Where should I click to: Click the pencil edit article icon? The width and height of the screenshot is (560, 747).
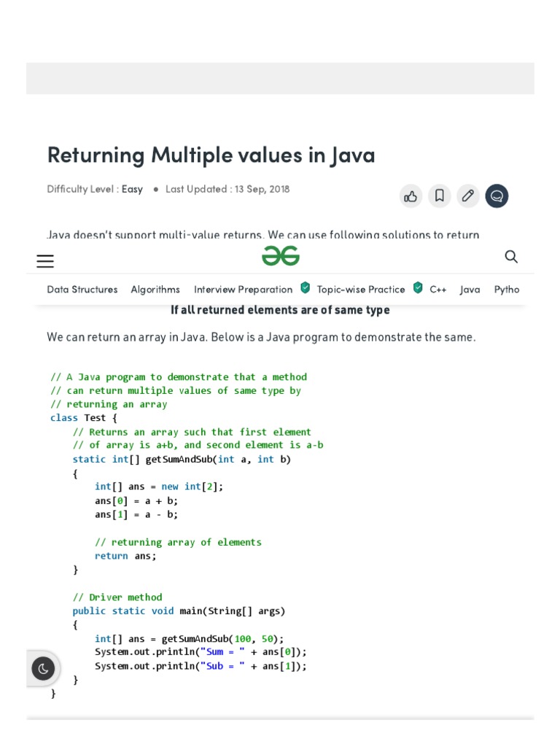tap(468, 196)
